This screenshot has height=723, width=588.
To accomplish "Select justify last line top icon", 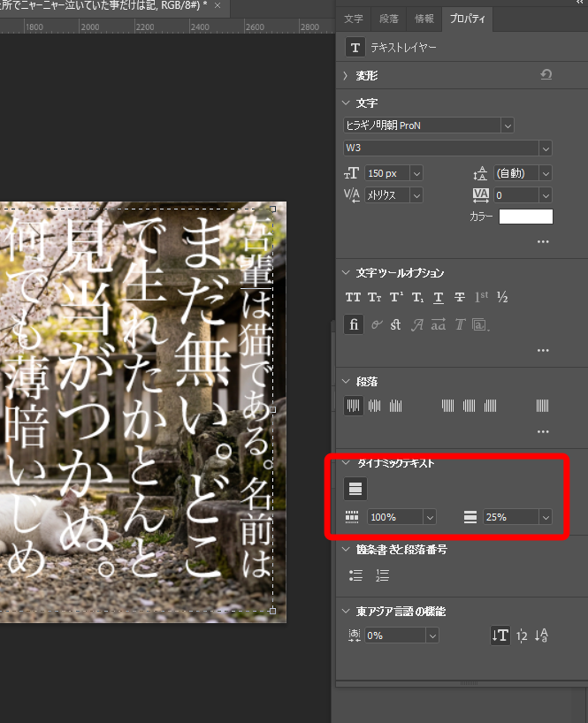I will pyautogui.click(x=447, y=406).
